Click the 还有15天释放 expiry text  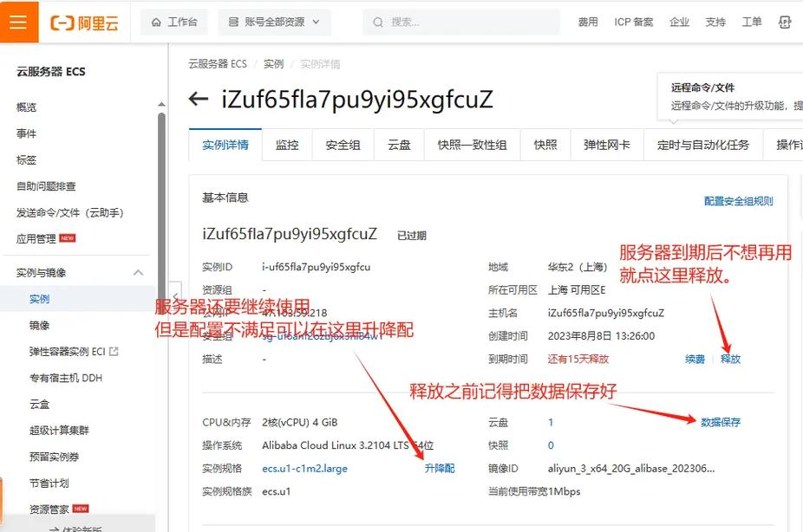click(x=578, y=359)
